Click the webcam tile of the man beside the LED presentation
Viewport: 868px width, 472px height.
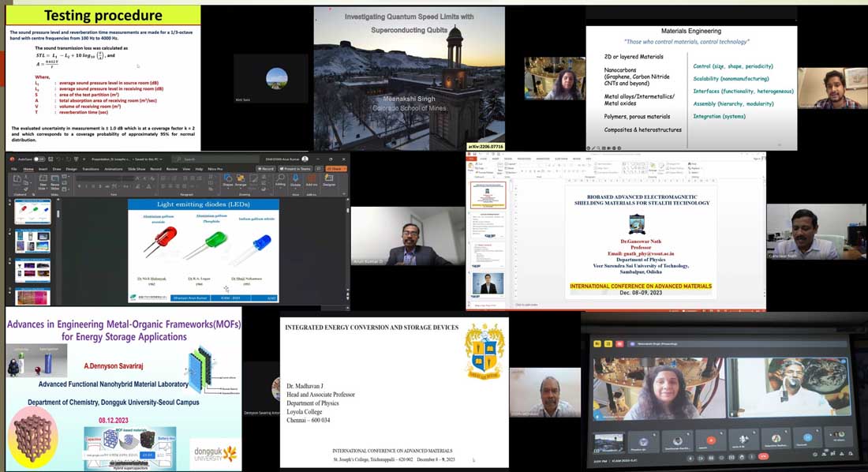point(407,237)
